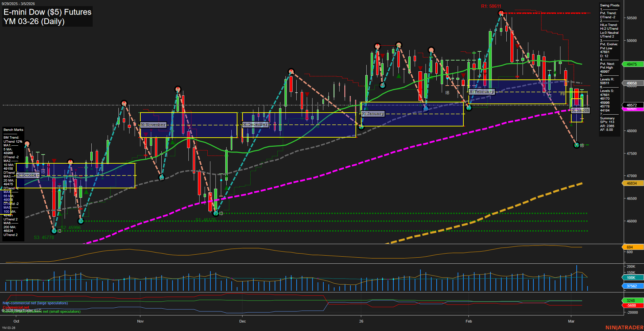The height and width of the screenshot is (331, 644).
Task: Click the M:October range box label
Action: click(x=28, y=175)
